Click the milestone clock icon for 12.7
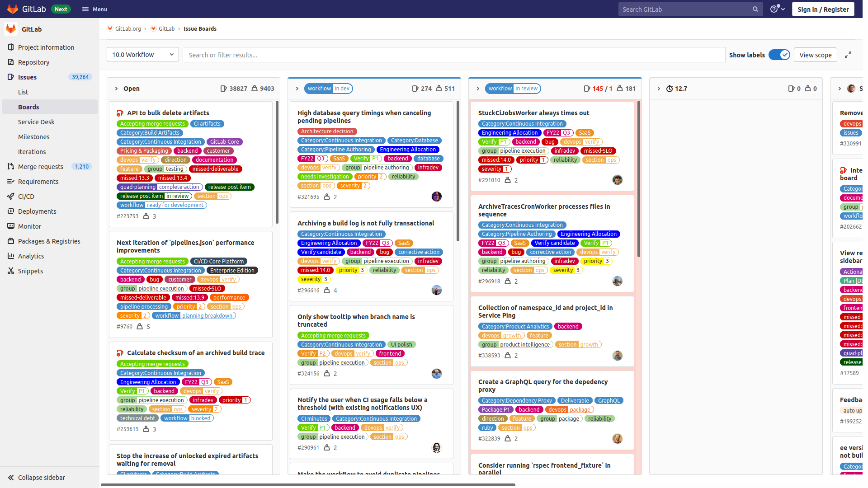The width and height of the screenshot is (868, 488). (670, 89)
